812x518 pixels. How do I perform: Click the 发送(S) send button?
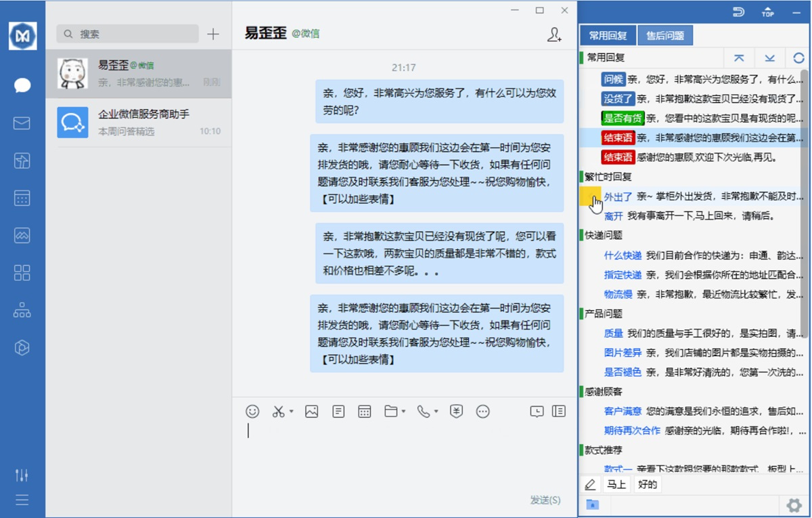(x=545, y=500)
